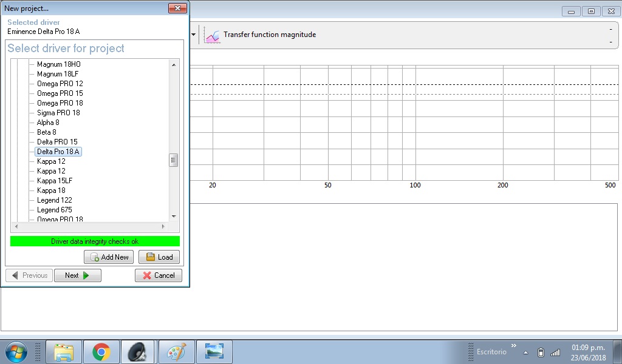Click the folder icon on Load button
This screenshot has height=364, width=622.
[151, 257]
